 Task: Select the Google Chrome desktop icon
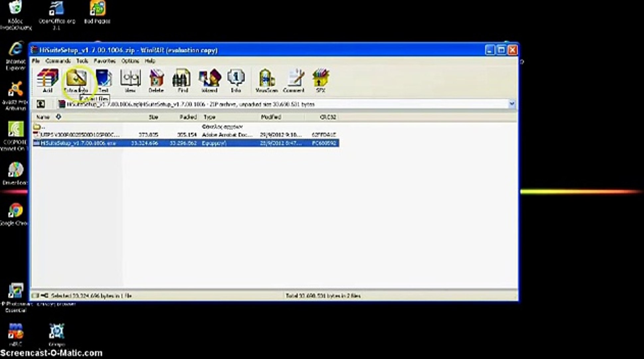point(15,214)
